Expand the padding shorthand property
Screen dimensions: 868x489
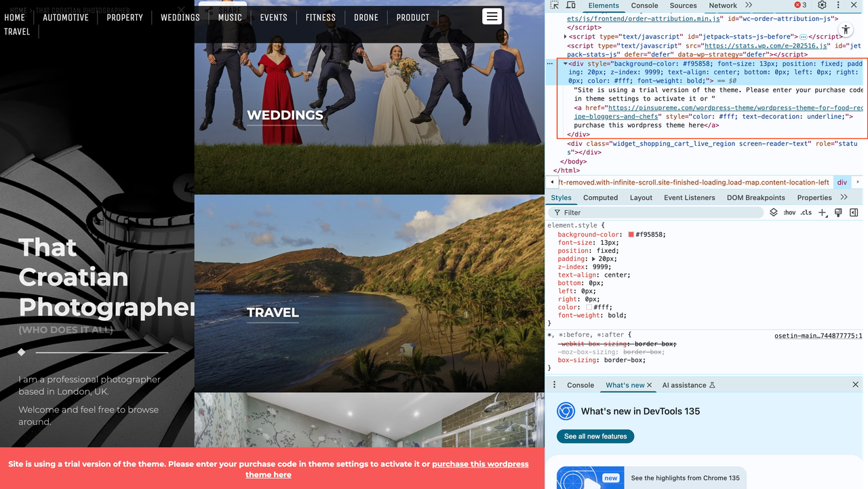click(x=595, y=259)
